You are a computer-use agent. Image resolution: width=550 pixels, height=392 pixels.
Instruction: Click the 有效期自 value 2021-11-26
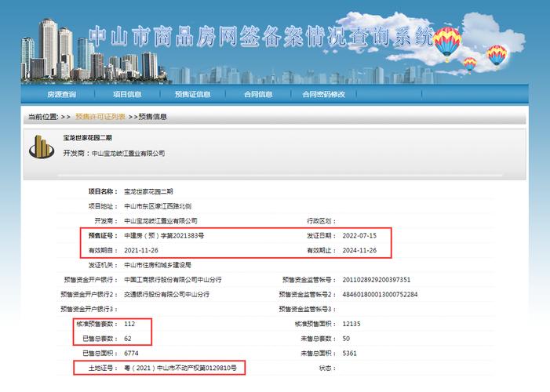[141, 250]
